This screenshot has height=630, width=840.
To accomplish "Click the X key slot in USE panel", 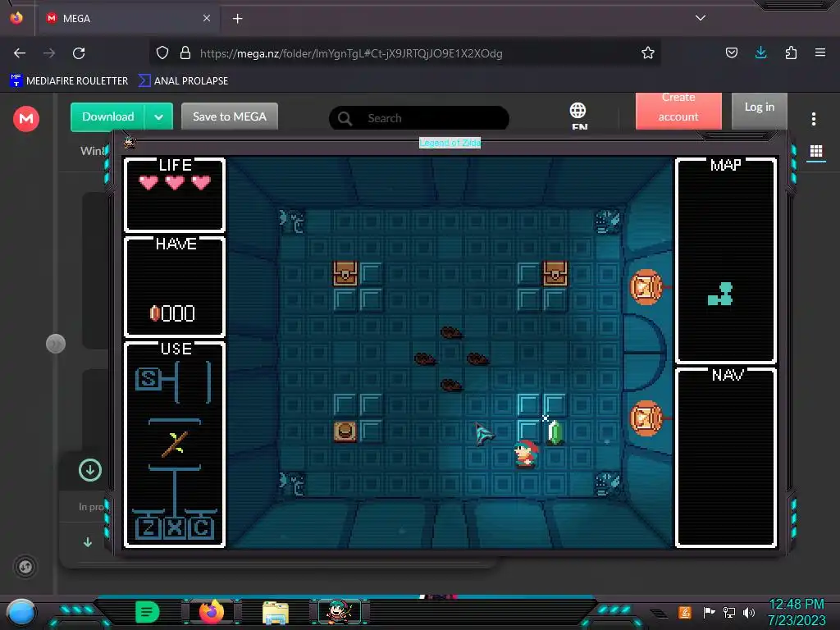I will (x=175, y=527).
